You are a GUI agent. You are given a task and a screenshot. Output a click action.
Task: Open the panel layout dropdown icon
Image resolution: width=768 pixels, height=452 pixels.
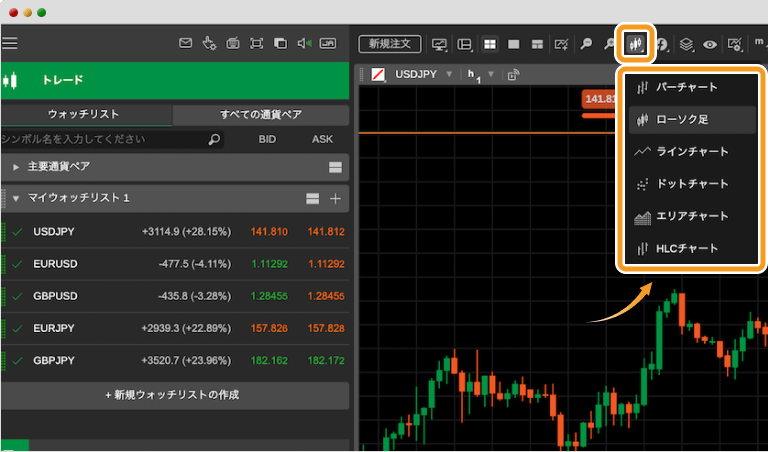(x=464, y=45)
